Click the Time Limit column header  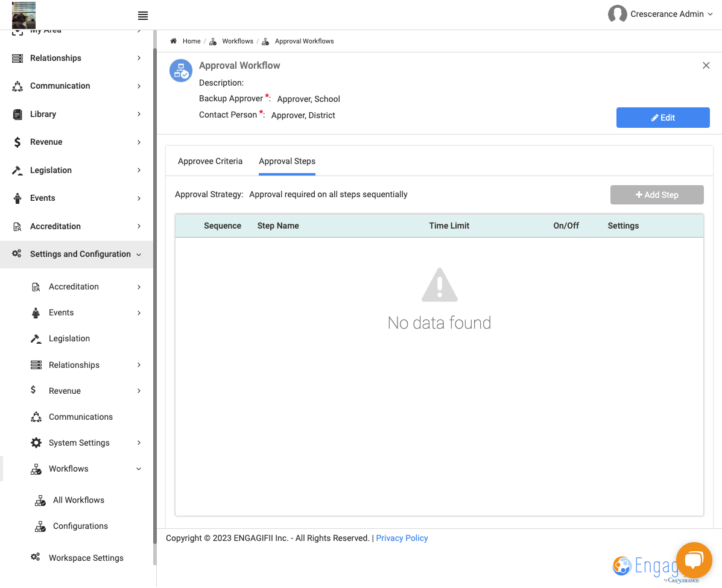point(449,226)
